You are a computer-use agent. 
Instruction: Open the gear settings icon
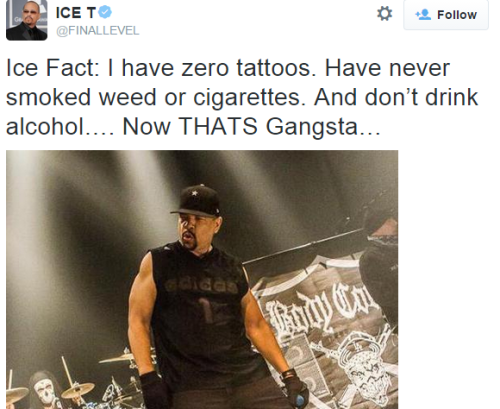384,14
